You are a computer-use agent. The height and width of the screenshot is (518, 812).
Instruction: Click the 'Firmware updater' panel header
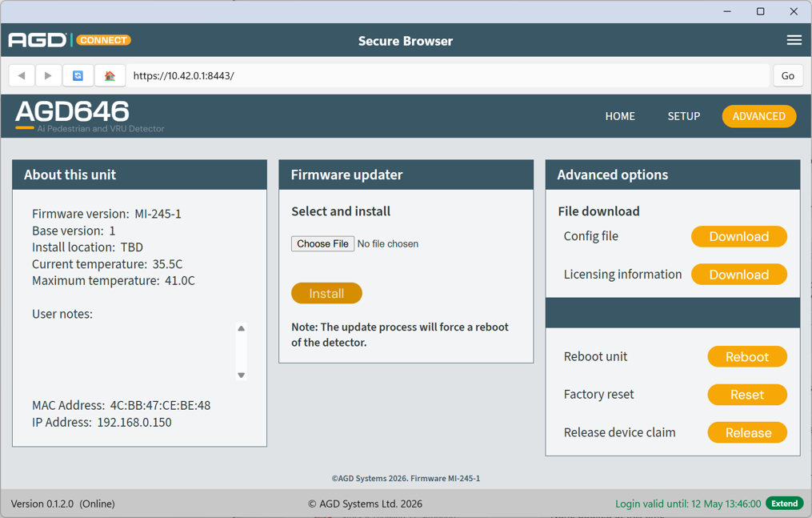click(x=406, y=175)
